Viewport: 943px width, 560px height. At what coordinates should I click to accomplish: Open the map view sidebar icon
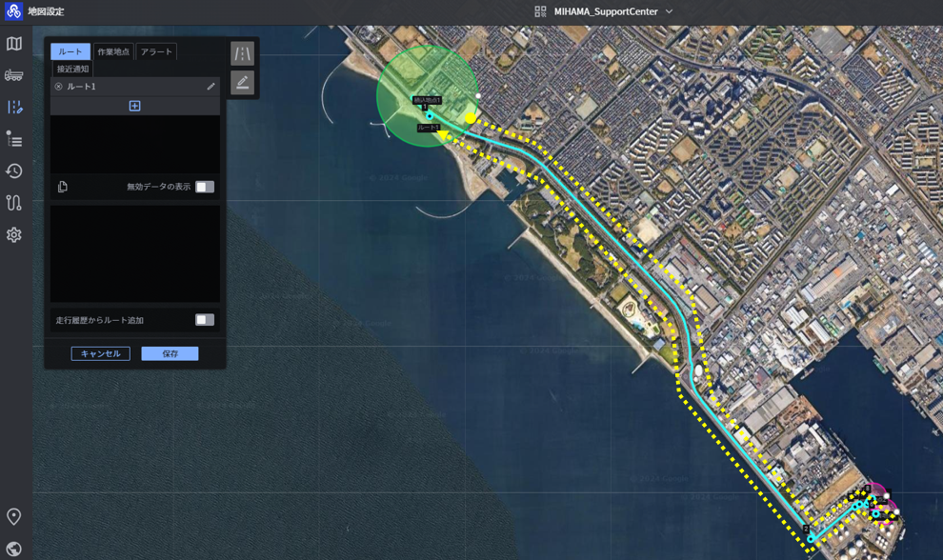pyautogui.click(x=14, y=43)
